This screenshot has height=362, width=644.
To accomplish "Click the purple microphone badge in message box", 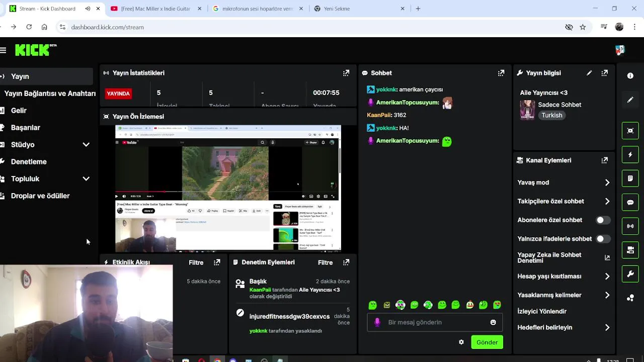I will tap(377, 322).
